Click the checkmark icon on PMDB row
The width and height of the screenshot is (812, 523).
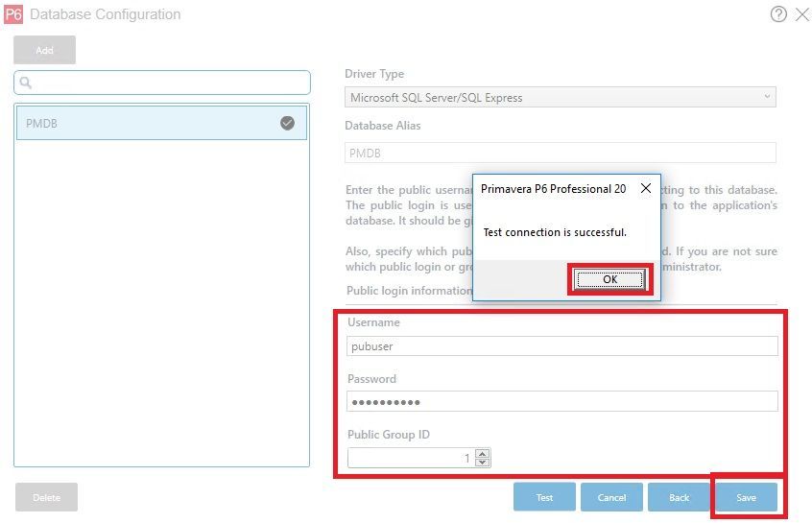pos(287,123)
